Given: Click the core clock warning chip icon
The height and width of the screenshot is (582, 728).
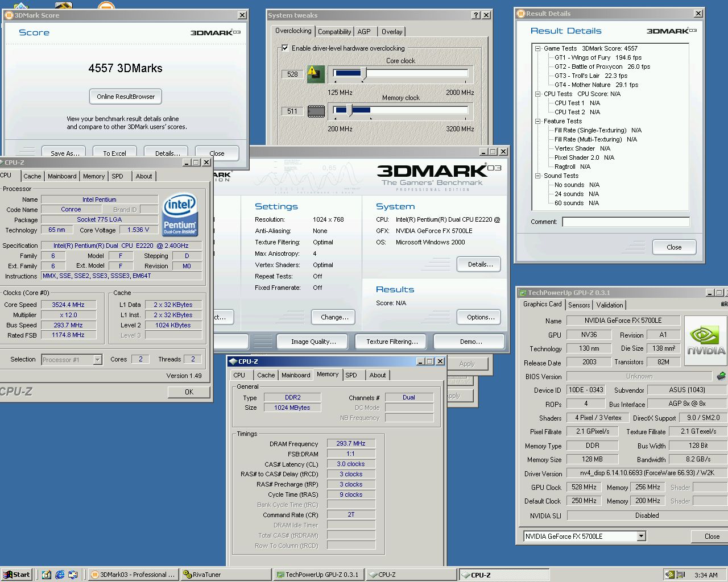Looking at the screenshot, I should [x=316, y=74].
